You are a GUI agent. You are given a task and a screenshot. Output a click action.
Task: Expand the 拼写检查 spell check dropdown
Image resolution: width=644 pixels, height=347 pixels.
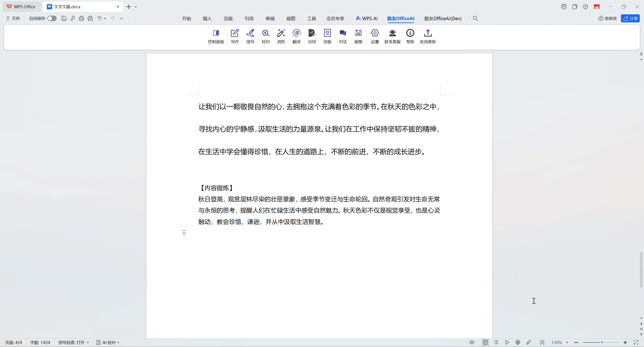[x=73, y=342]
